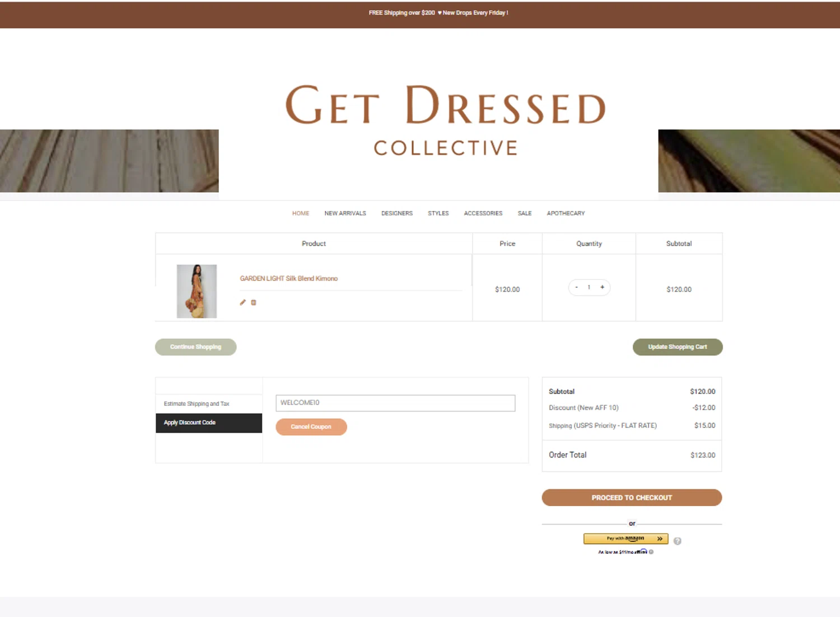This screenshot has width=840, height=617.
Task: Click the Continue Shopping button
Action: point(195,347)
